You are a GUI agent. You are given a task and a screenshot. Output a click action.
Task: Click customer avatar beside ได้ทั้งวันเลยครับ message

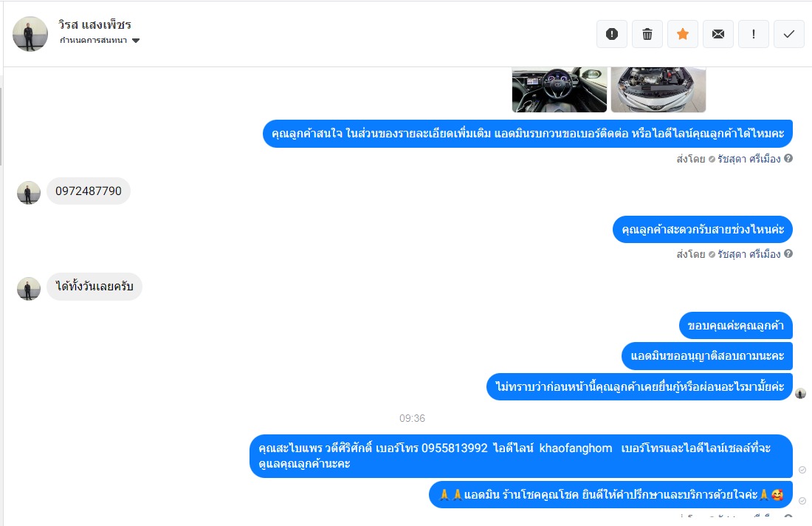(29, 289)
